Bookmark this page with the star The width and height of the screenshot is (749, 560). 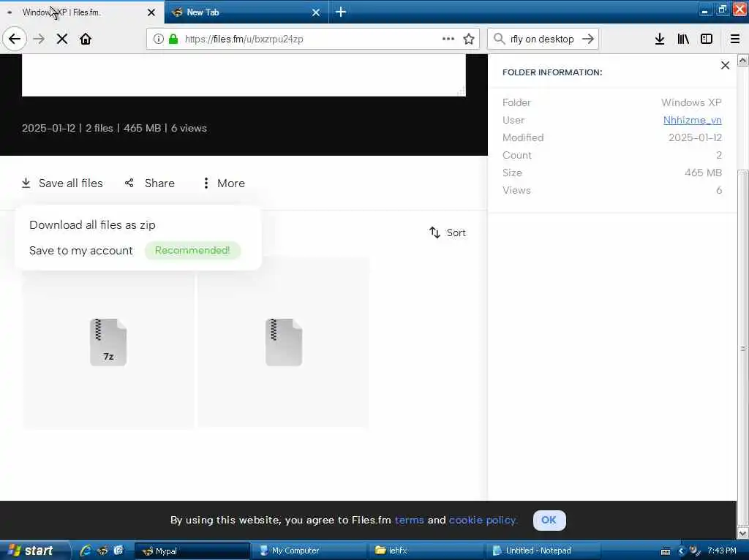point(469,39)
